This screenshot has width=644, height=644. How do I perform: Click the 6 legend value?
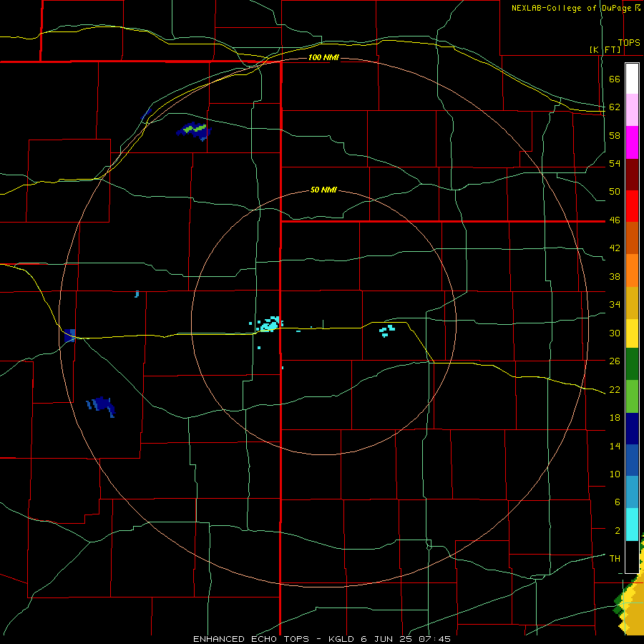617,502
